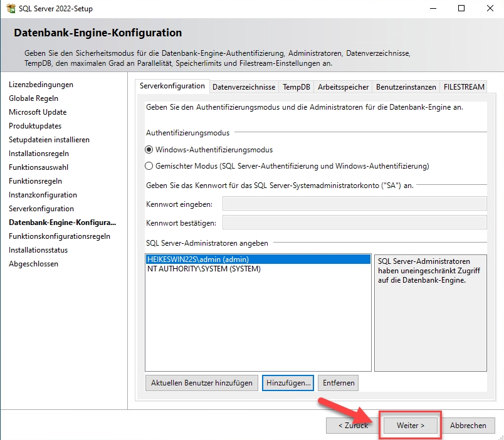Close the SQL Server setup window
The width and height of the screenshot is (504, 440).
click(490, 8)
